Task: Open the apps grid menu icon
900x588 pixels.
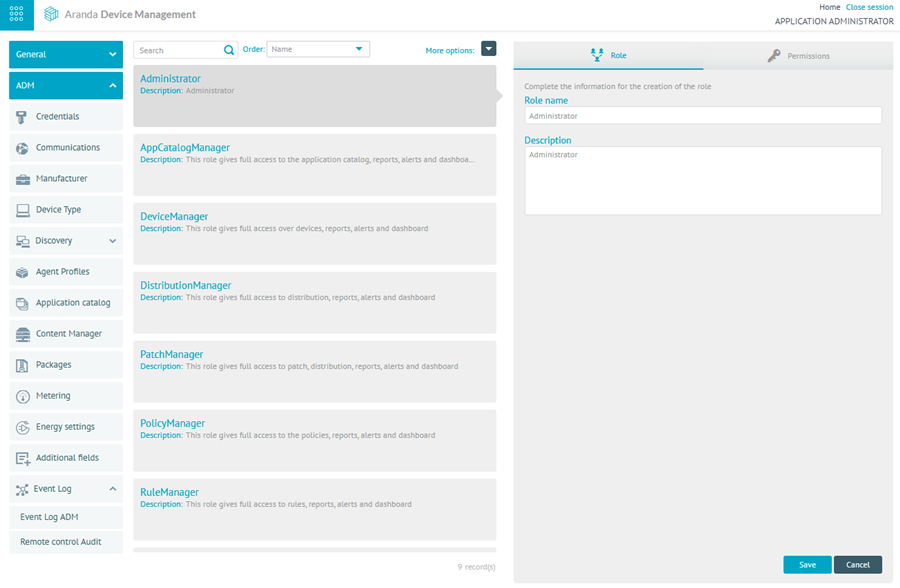Action: coord(17,14)
